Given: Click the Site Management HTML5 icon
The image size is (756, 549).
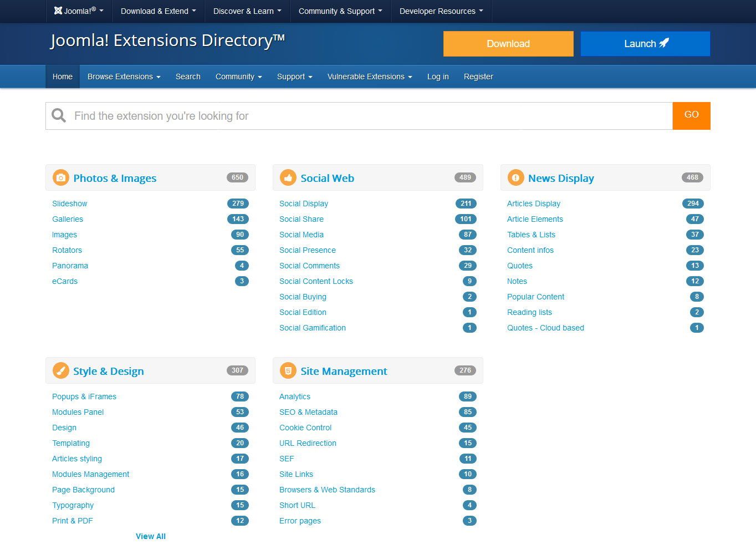Looking at the screenshot, I should coord(288,370).
